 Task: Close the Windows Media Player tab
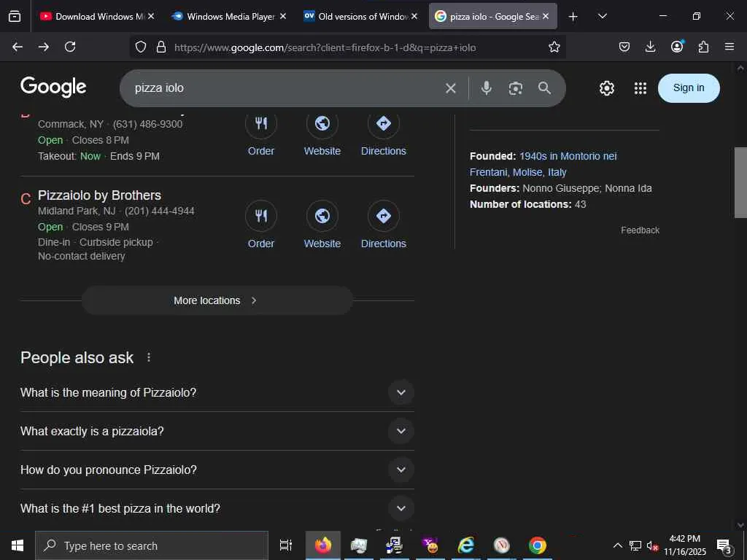(283, 16)
